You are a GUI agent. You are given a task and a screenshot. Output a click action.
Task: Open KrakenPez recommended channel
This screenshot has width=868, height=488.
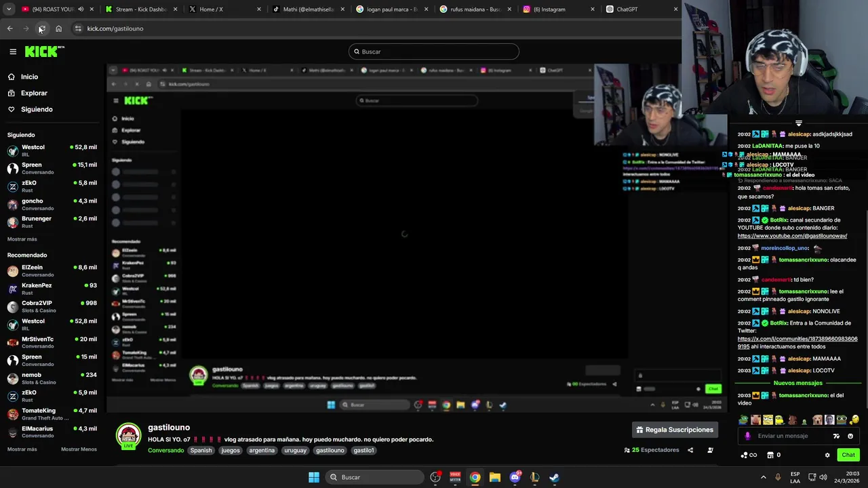click(x=52, y=289)
